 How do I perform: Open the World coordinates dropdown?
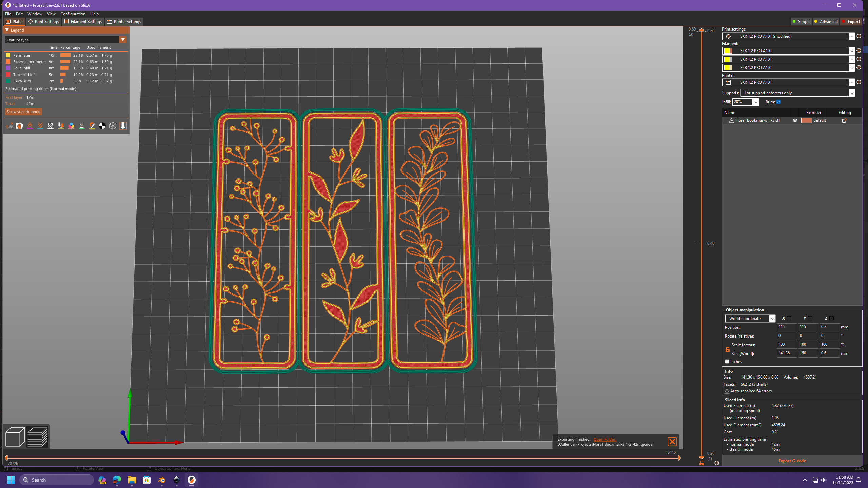coord(772,319)
